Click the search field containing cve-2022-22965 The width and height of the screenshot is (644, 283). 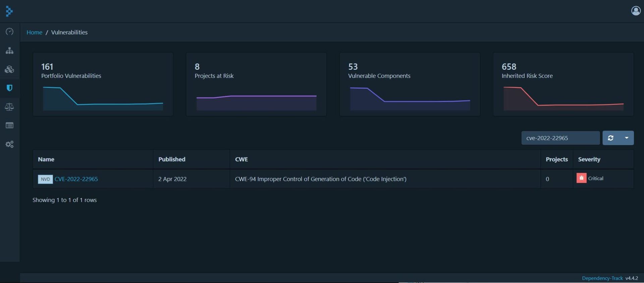tap(560, 138)
